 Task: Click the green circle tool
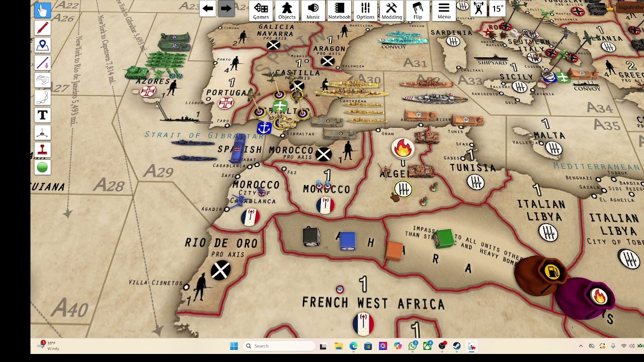click(42, 167)
